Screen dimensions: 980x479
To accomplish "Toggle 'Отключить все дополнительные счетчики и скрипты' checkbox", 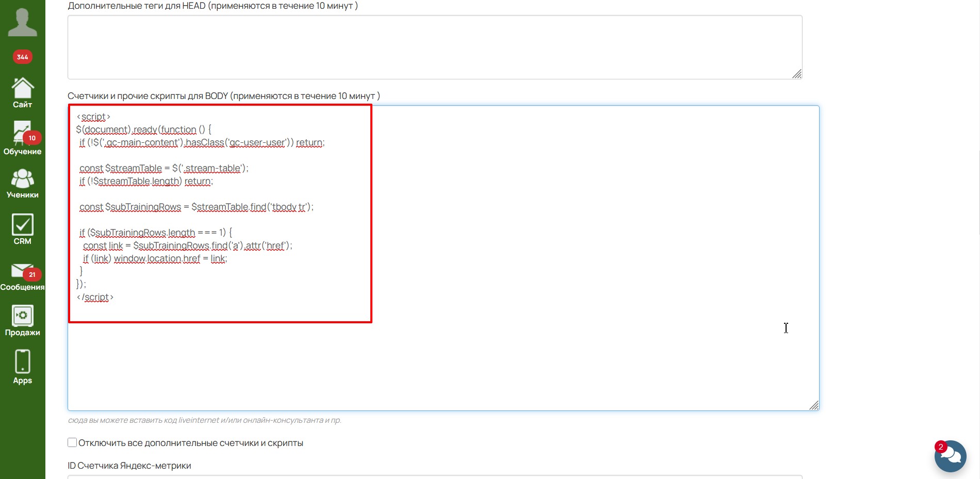I will coord(72,442).
